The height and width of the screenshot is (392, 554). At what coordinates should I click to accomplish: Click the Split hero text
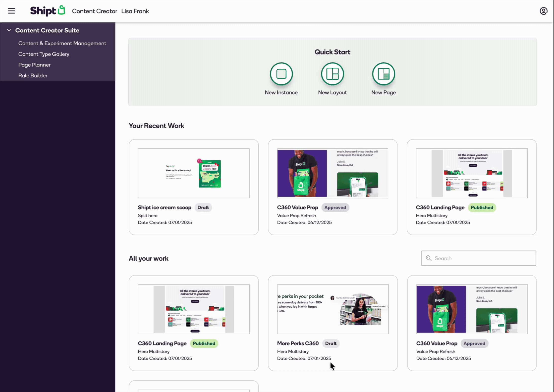click(148, 215)
